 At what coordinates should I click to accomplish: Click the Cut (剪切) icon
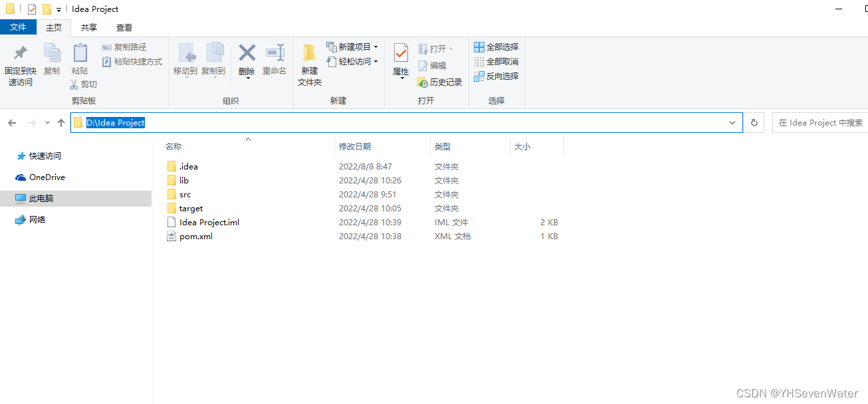tap(84, 84)
